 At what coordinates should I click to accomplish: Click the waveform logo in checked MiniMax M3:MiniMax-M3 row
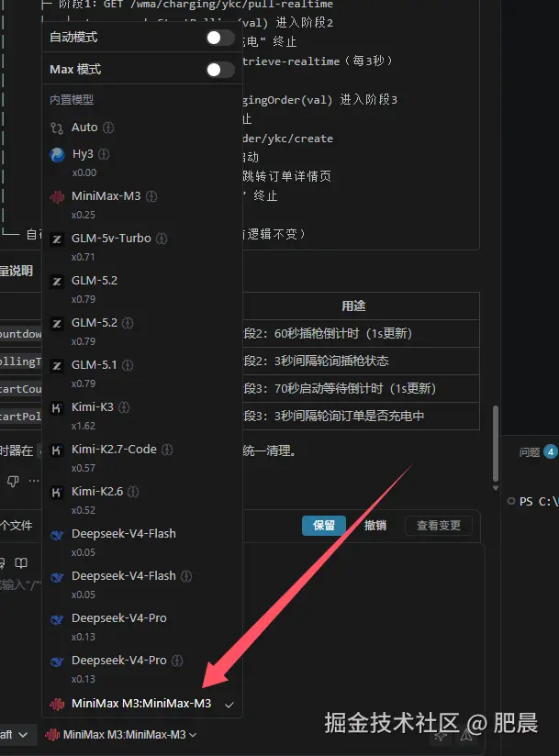57,704
